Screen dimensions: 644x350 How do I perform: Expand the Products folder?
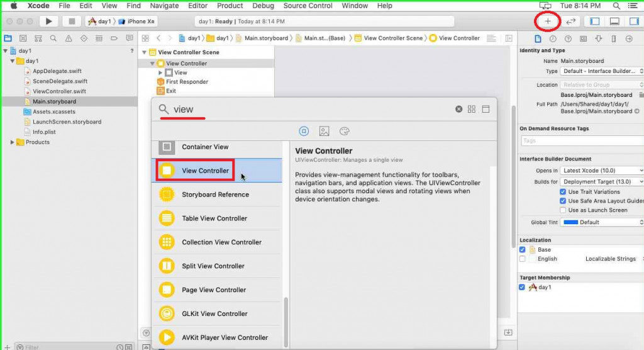coord(13,142)
